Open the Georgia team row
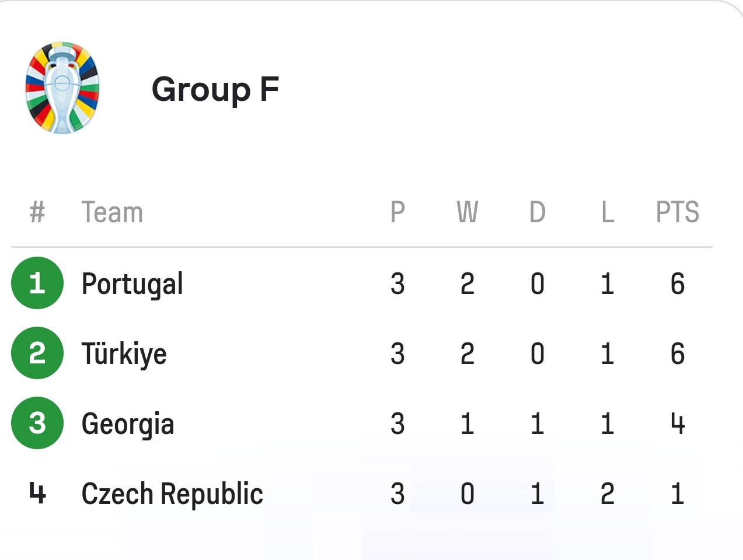The width and height of the screenshot is (743, 560). (x=362, y=423)
